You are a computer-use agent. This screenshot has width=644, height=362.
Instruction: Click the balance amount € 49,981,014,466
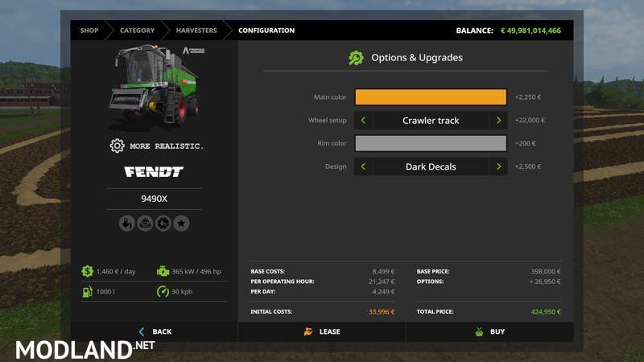(x=530, y=31)
